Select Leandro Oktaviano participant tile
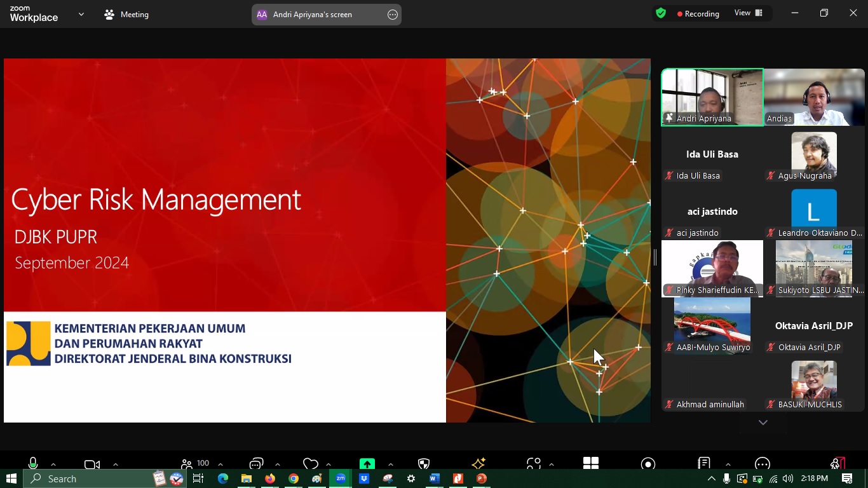 pos(814,212)
